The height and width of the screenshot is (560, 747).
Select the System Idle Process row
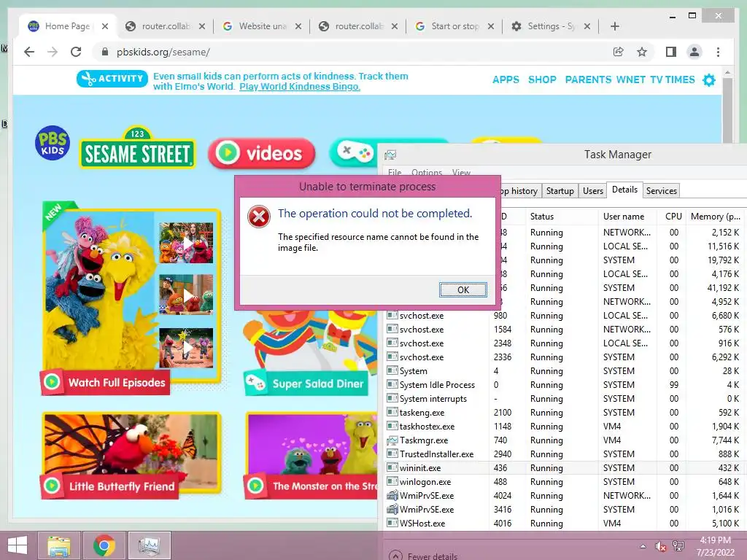click(565, 385)
